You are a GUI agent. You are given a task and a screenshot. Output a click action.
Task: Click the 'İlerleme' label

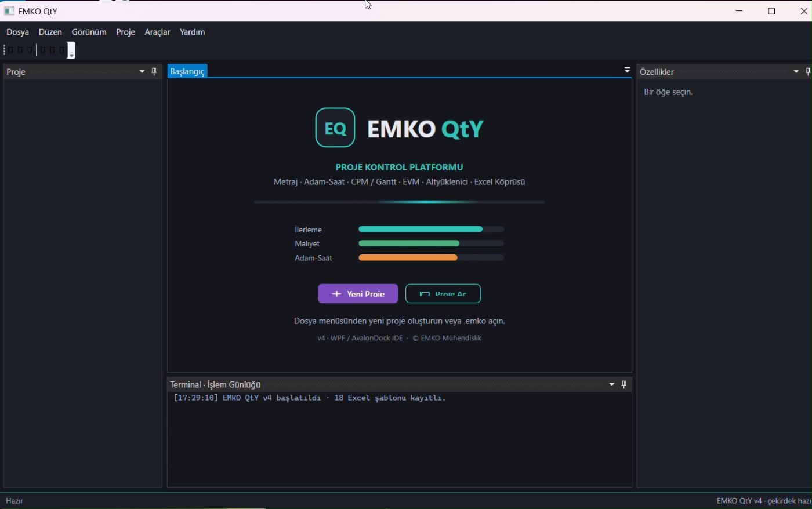[x=308, y=230]
